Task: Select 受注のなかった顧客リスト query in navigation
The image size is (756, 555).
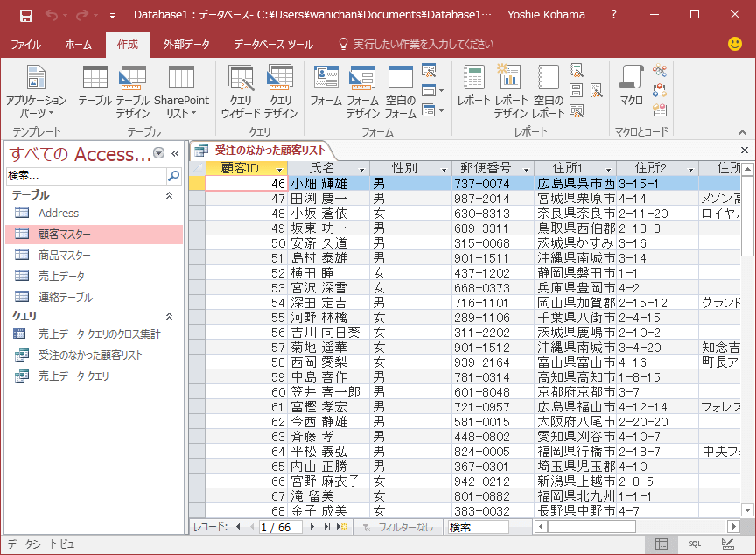Action: point(94,355)
